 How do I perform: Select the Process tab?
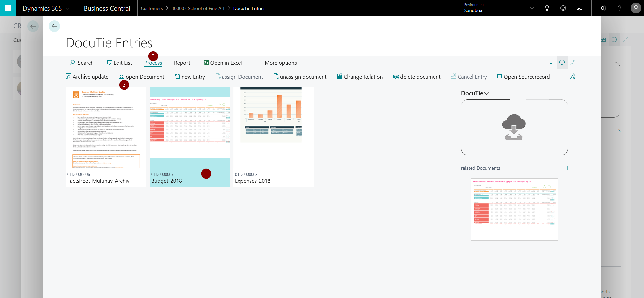pos(153,63)
